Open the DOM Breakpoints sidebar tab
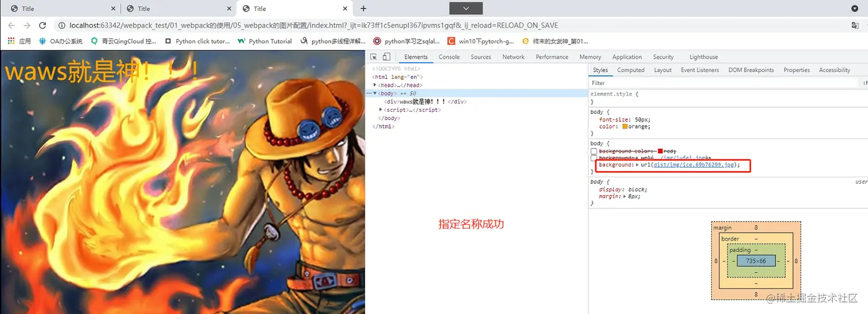 751,70
